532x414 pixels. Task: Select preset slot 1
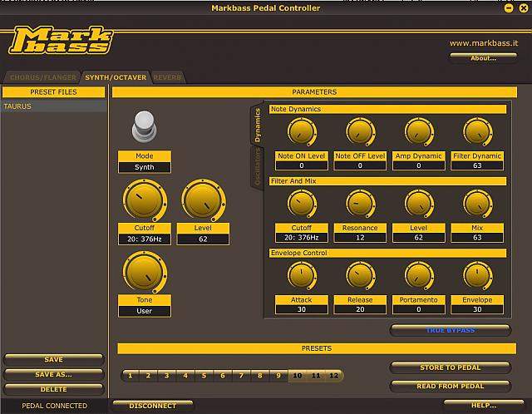tap(131, 376)
